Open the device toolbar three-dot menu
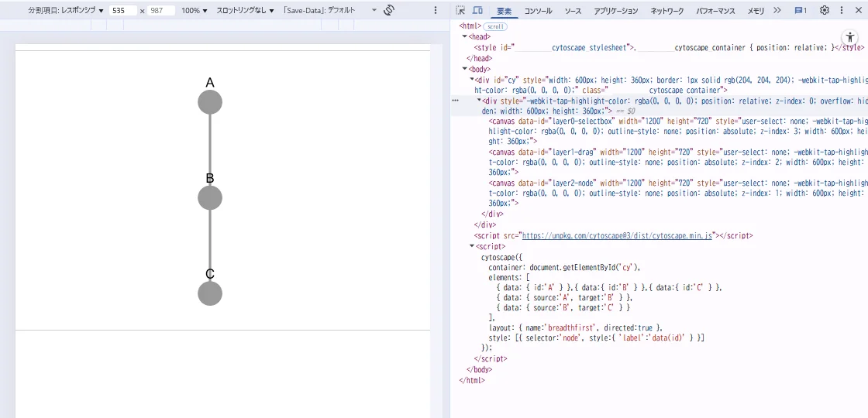Image resolution: width=868 pixels, height=418 pixels. point(436,11)
